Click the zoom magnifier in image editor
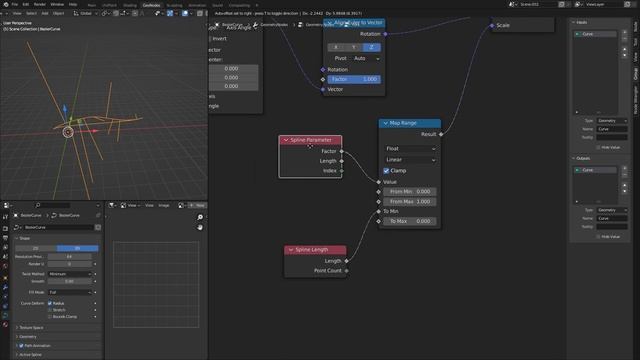 [200, 217]
